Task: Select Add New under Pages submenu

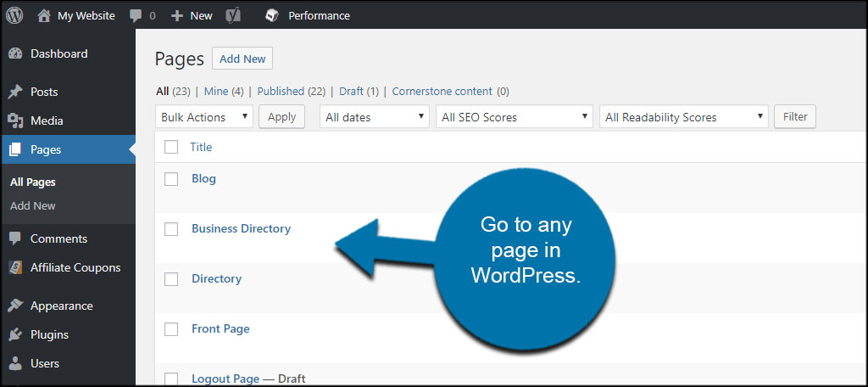Action: click(x=33, y=205)
